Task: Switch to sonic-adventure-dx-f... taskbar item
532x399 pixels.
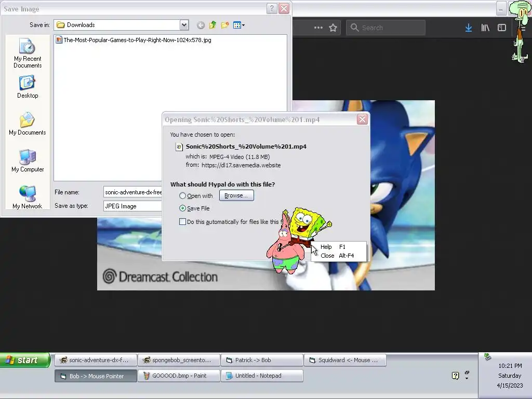Action: point(96,360)
